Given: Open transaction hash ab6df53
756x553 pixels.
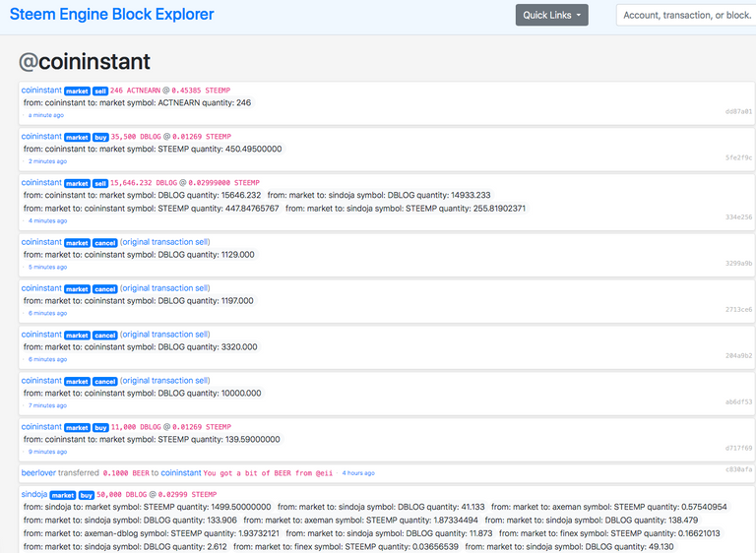Looking at the screenshot, I should click(x=738, y=402).
